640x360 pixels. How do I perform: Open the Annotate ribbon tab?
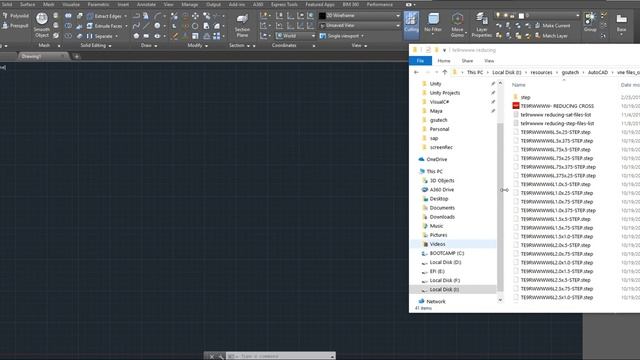coord(146,4)
